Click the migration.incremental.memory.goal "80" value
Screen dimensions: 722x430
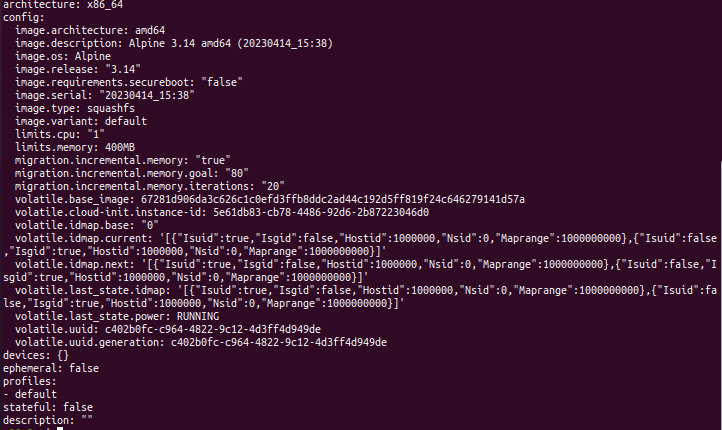237,174
